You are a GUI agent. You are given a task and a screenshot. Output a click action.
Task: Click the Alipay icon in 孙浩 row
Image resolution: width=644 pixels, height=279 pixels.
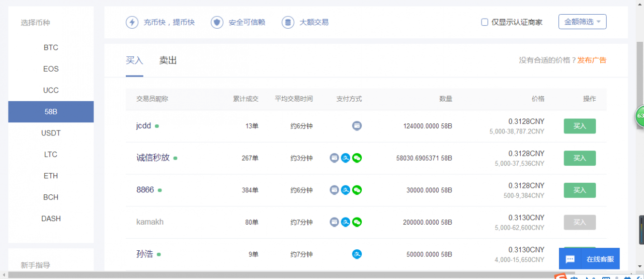(x=357, y=254)
